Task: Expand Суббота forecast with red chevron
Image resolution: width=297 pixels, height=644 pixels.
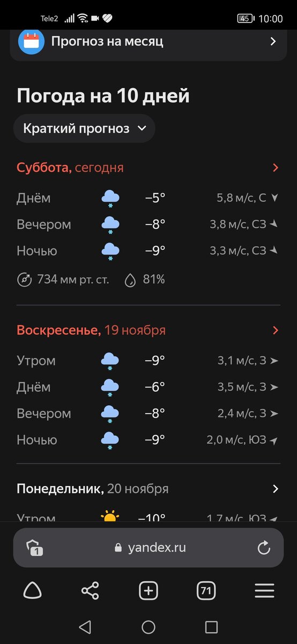Action: tap(276, 167)
